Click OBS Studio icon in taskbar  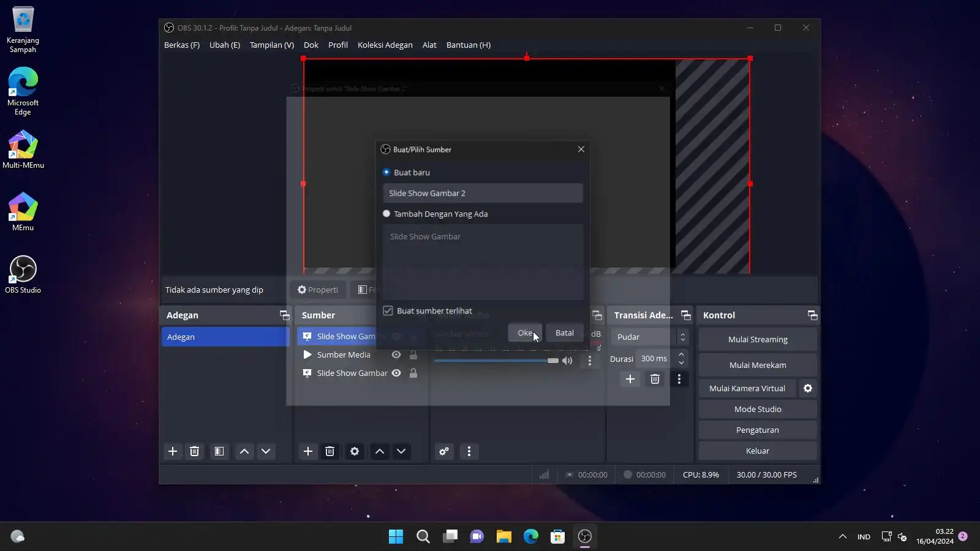tap(585, 536)
